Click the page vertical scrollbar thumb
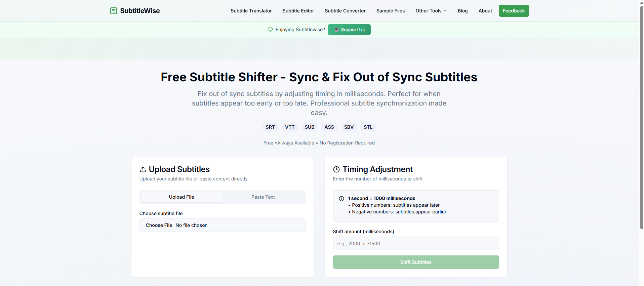The image size is (644, 286). click(642, 118)
